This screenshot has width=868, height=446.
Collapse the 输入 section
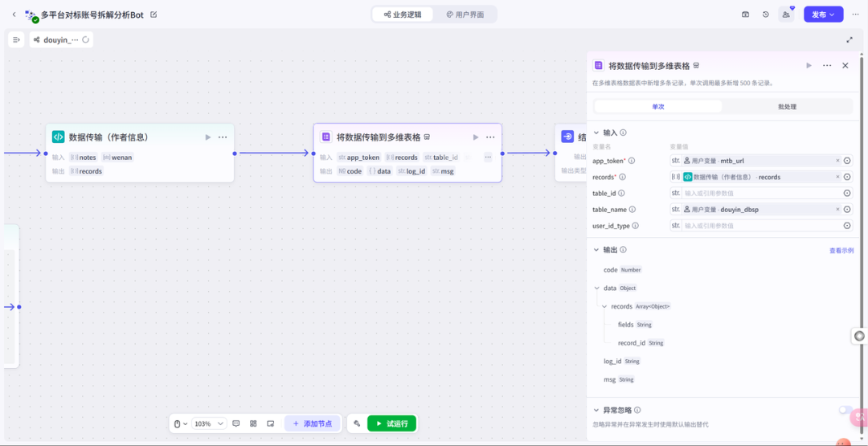tap(596, 133)
